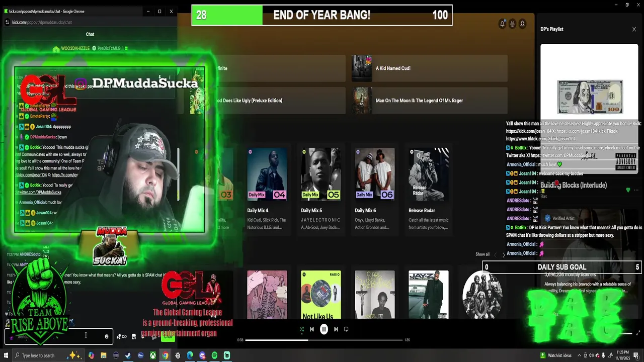Open the Not Like Us radio cover
This screenshot has height=362, width=644.
point(321,295)
